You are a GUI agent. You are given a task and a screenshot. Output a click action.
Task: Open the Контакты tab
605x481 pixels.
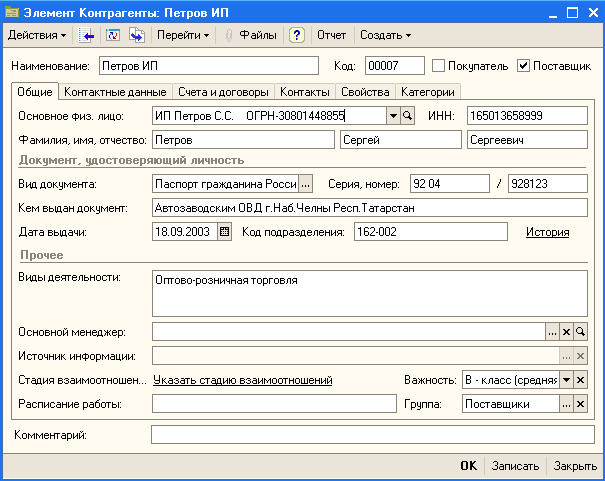pyautogui.click(x=305, y=92)
